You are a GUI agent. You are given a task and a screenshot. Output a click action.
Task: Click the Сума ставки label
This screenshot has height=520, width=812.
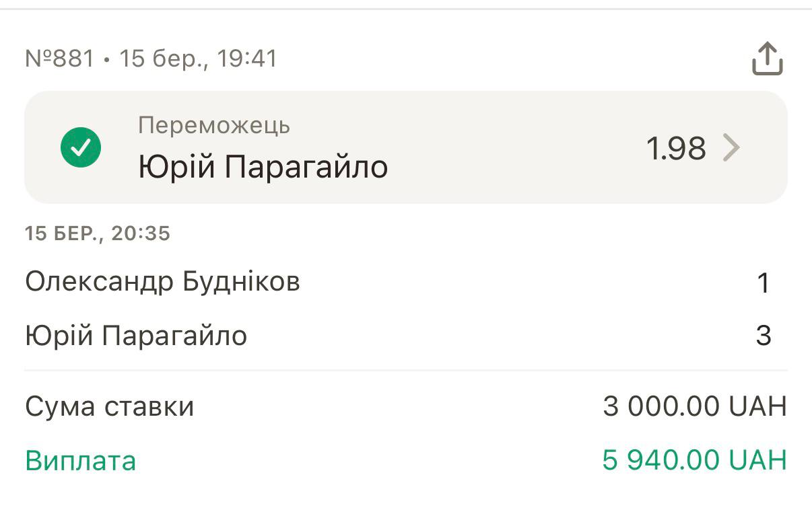(110, 406)
